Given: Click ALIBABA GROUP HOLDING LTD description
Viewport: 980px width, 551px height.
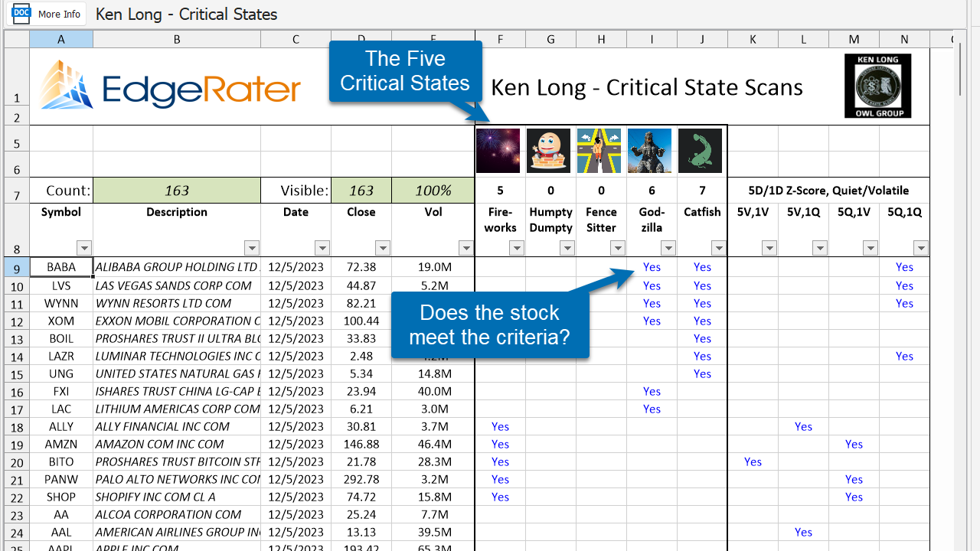Looking at the screenshot, I should (177, 267).
